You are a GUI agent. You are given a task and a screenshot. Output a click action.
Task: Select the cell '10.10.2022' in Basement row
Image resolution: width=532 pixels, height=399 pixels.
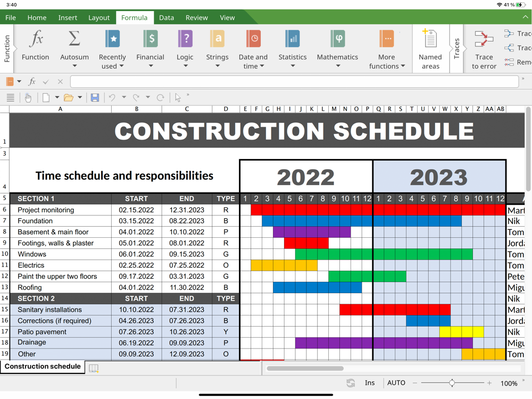point(187,232)
